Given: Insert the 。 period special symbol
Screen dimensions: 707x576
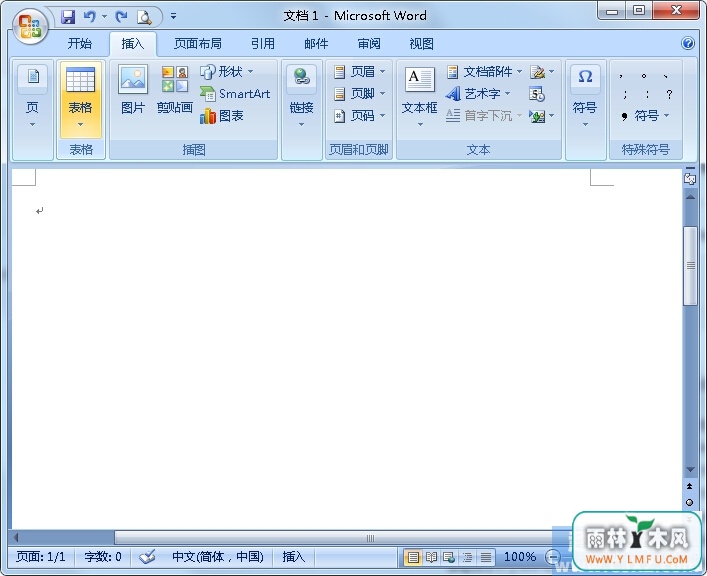Looking at the screenshot, I should pos(644,76).
